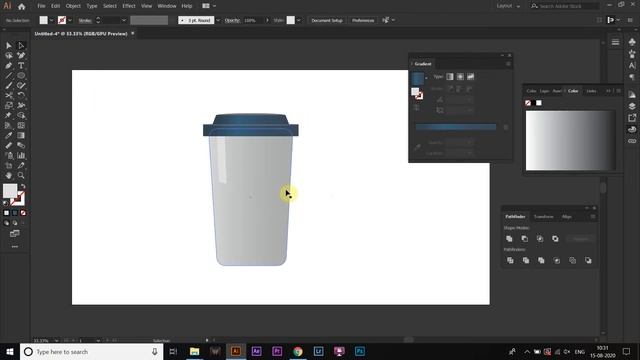The image size is (640, 360).
Task: Open brush definition dropdown 3 pt. Round
Action: [x=218, y=20]
